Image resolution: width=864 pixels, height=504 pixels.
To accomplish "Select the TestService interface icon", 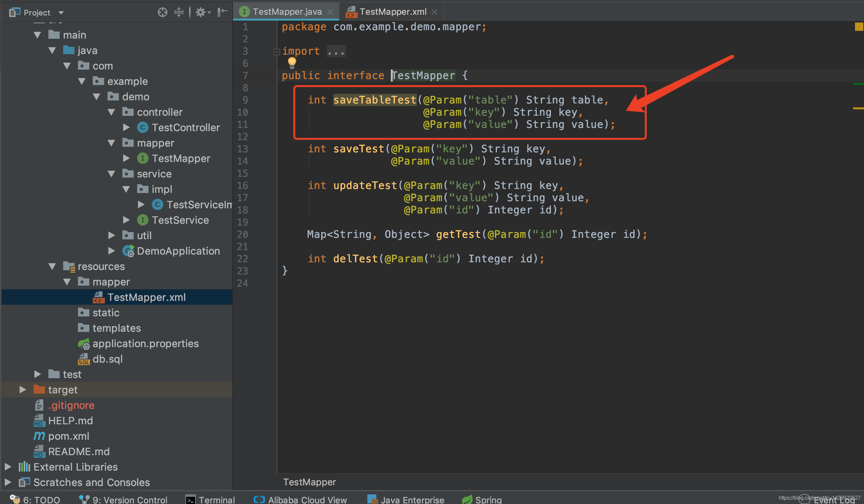I will (x=142, y=220).
